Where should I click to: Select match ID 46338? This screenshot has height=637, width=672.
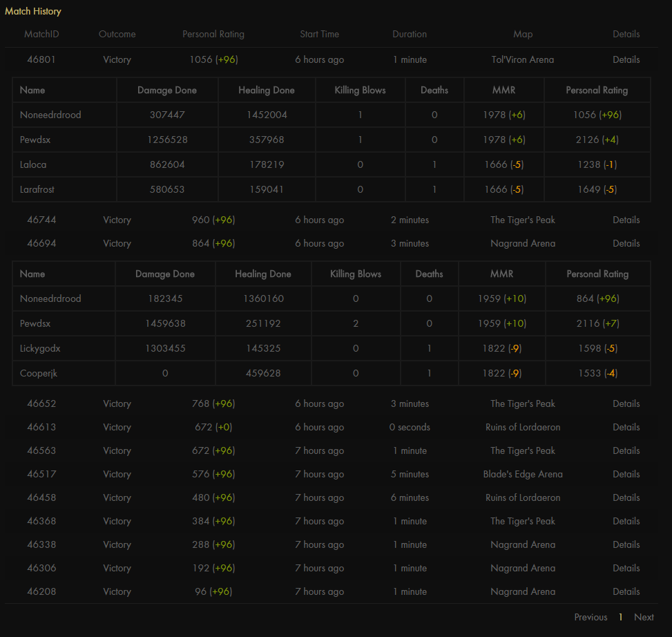[x=41, y=545]
